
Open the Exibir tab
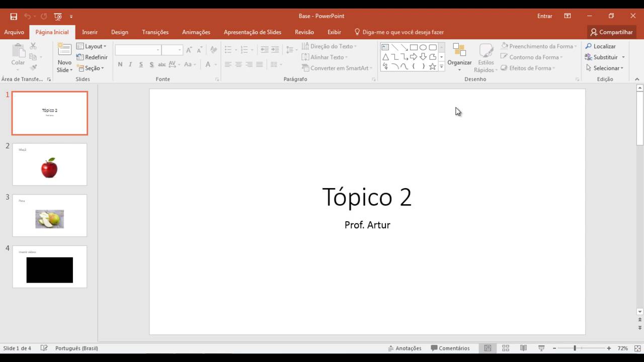(334, 32)
